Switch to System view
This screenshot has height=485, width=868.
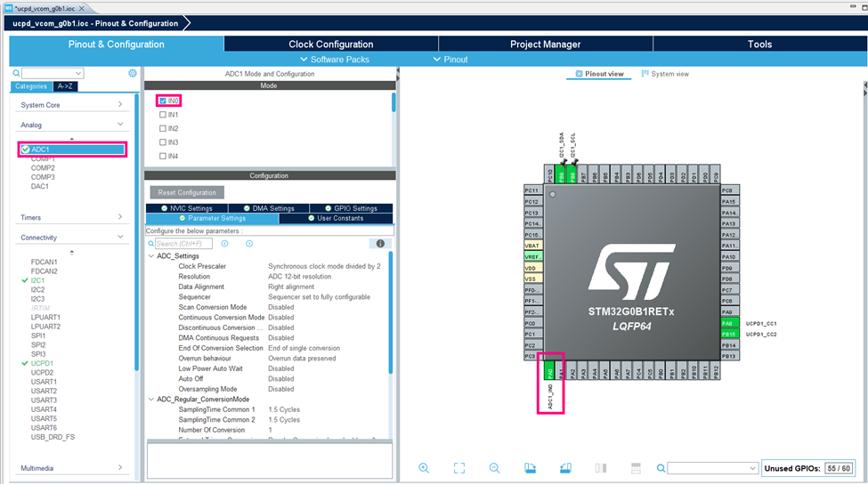(665, 74)
